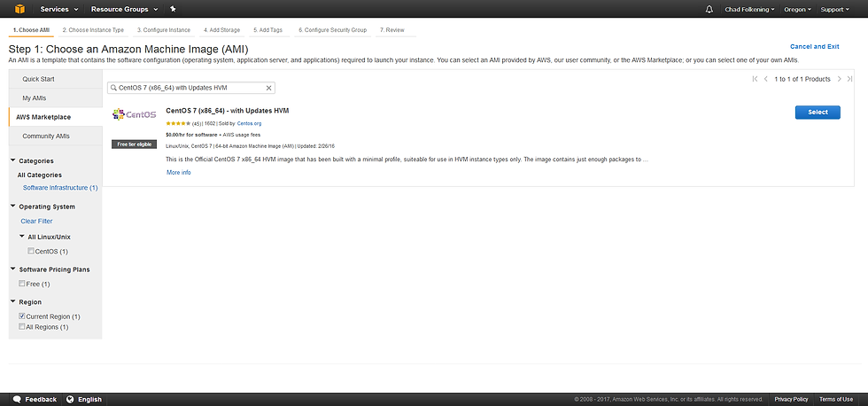
Task: Click step 1 Choose AMI tab
Action: coord(31,30)
